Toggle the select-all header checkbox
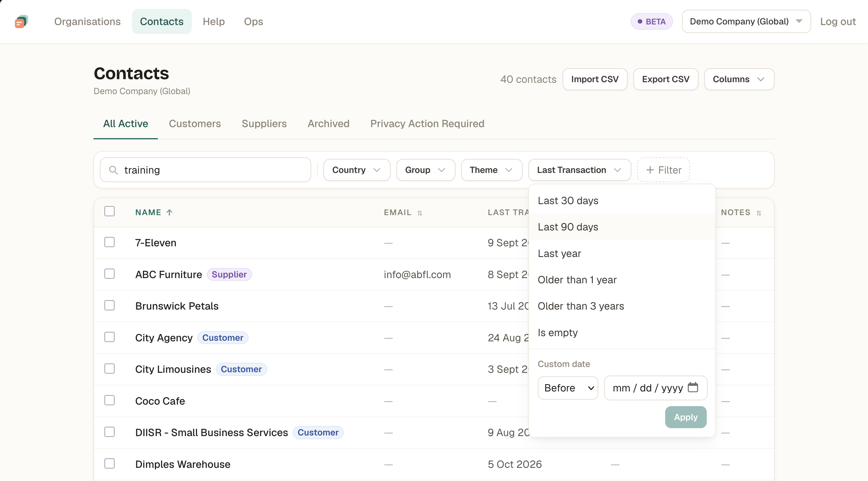Viewport: 868px width, 481px height. 110,211
